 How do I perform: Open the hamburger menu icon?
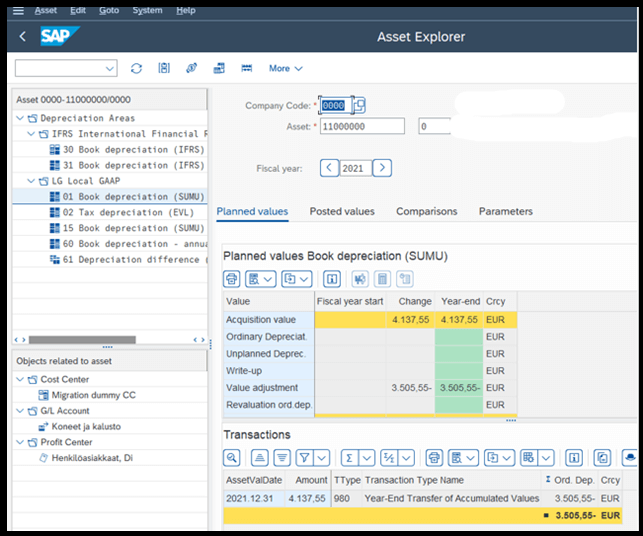click(x=18, y=10)
